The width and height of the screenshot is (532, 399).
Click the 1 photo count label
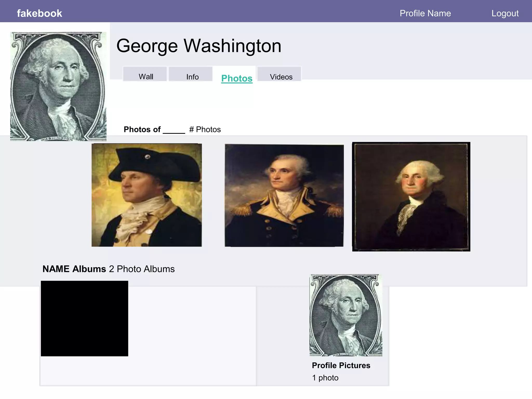325,378
